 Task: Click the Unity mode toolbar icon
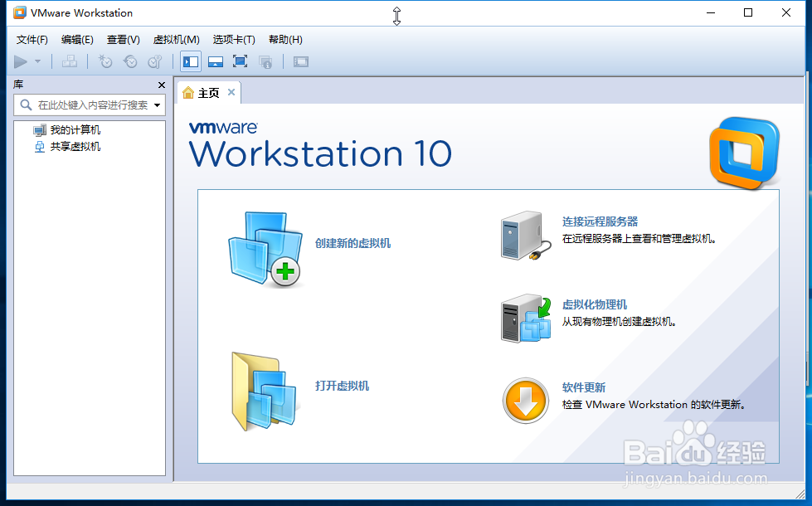click(x=265, y=62)
